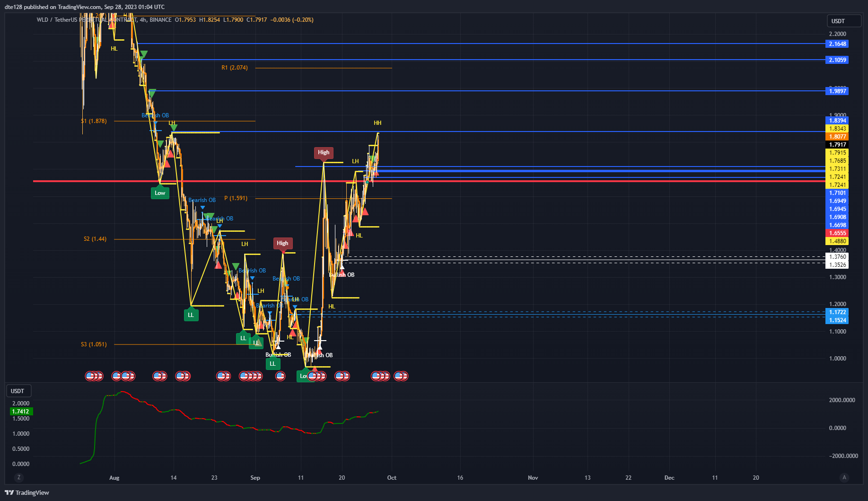Click the Sep label on the time axis

point(255,478)
